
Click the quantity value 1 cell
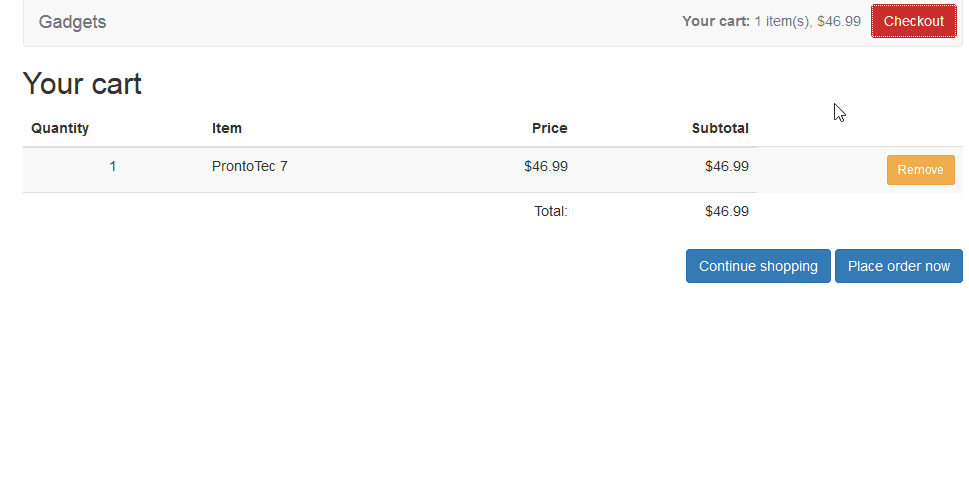point(113,167)
